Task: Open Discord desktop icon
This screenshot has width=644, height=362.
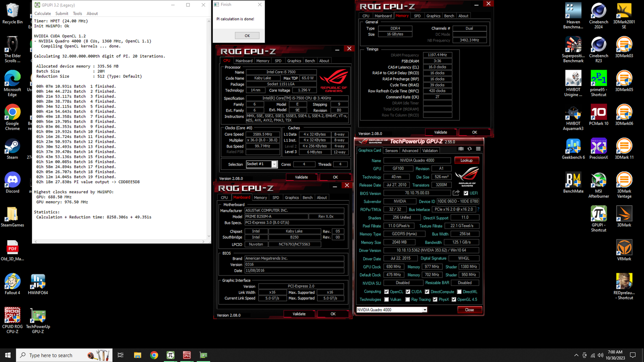Action: pyautogui.click(x=12, y=183)
